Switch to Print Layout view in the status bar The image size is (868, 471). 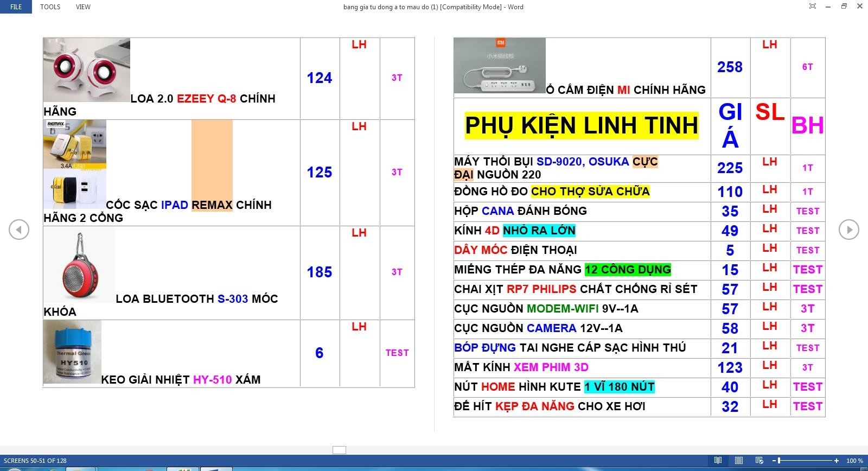click(738, 461)
